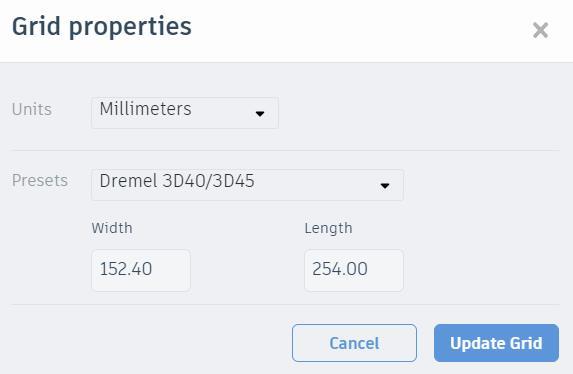Select the 152.40 width value

click(126, 269)
